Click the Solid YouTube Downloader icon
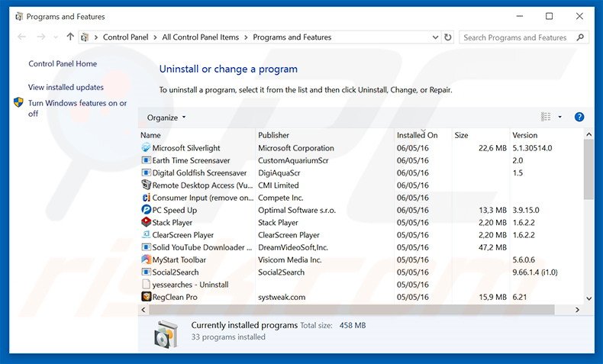 pyautogui.click(x=146, y=247)
